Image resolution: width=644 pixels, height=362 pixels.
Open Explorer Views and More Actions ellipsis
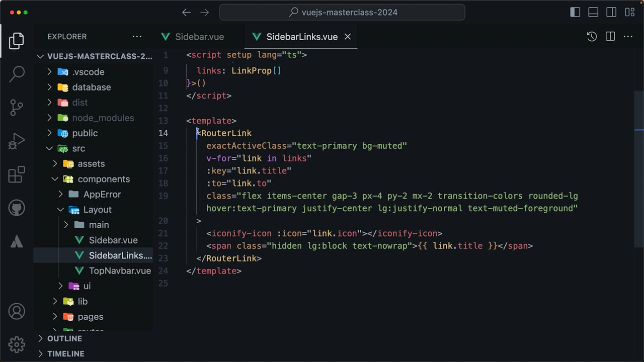[137, 36]
